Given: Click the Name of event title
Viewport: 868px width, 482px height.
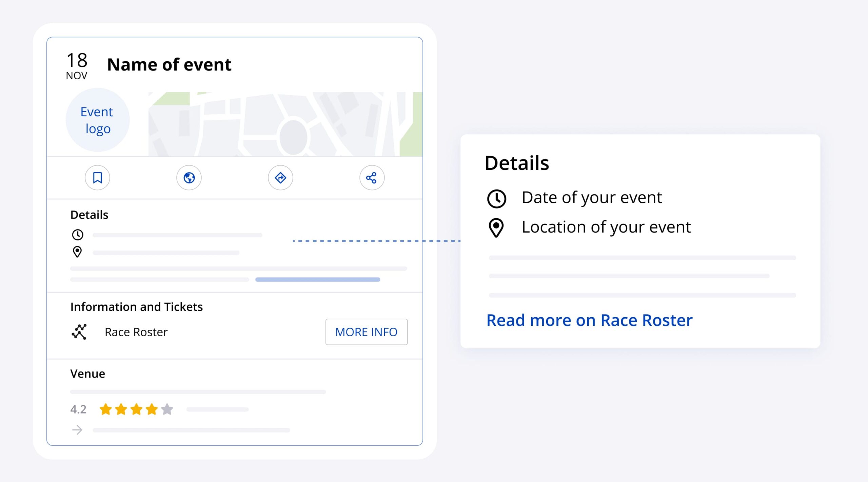Looking at the screenshot, I should pyautogui.click(x=169, y=64).
